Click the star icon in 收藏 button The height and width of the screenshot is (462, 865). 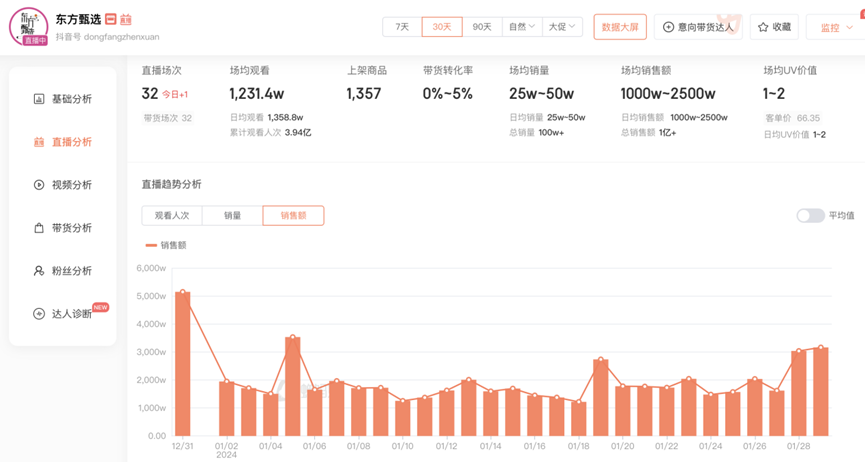(763, 27)
